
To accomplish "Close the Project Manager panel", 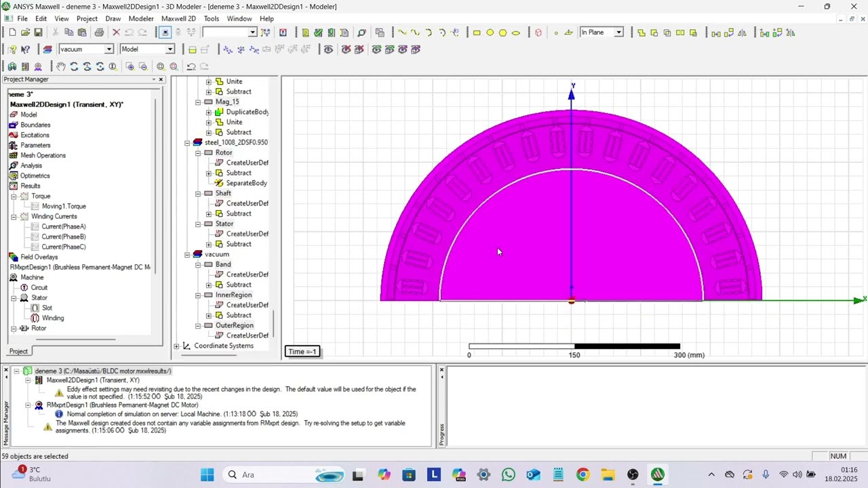I will pos(161,79).
